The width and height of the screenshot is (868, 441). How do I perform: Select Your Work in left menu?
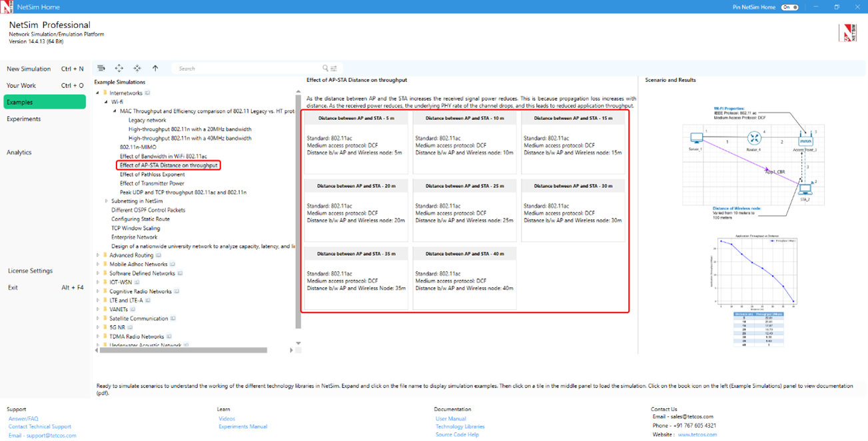point(21,85)
